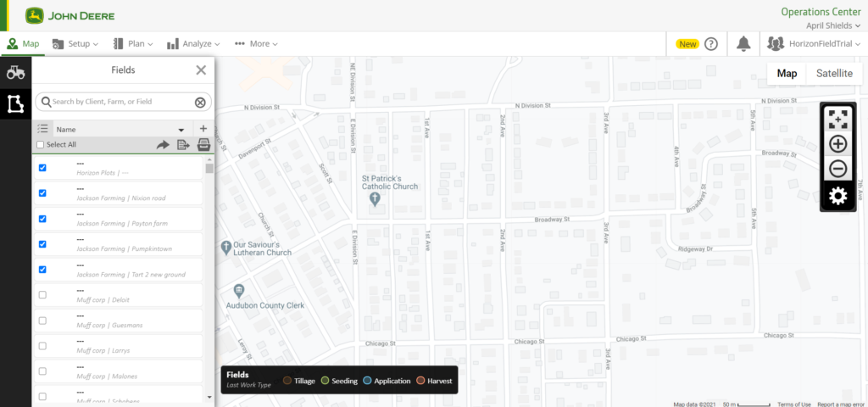Zoom in on the map
The image size is (868, 407).
pyautogui.click(x=838, y=144)
